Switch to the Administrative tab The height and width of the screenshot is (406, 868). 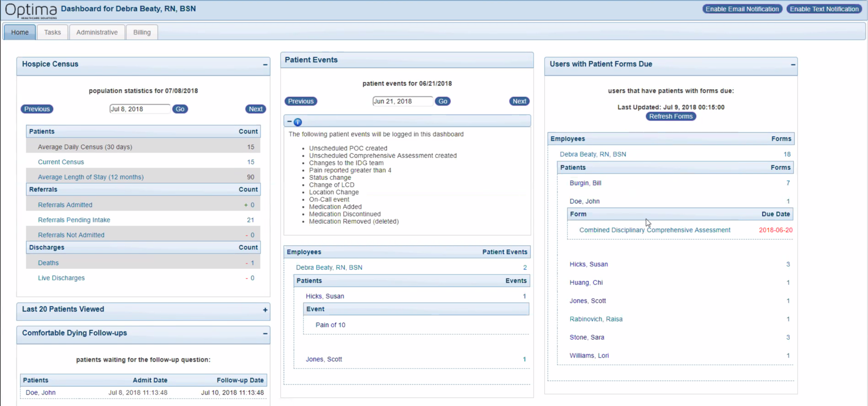coord(97,32)
